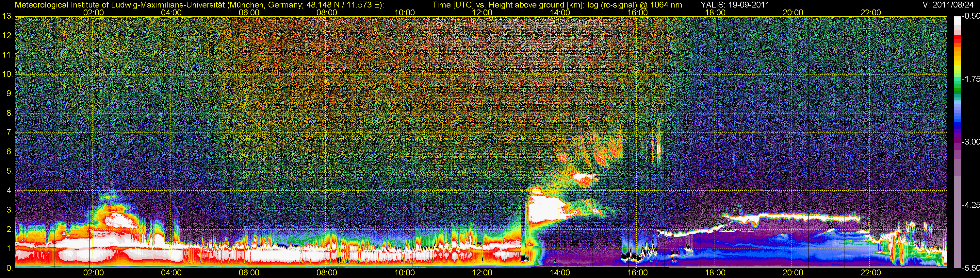
Task: Click the height axis label '1.'
Action: point(9,249)
